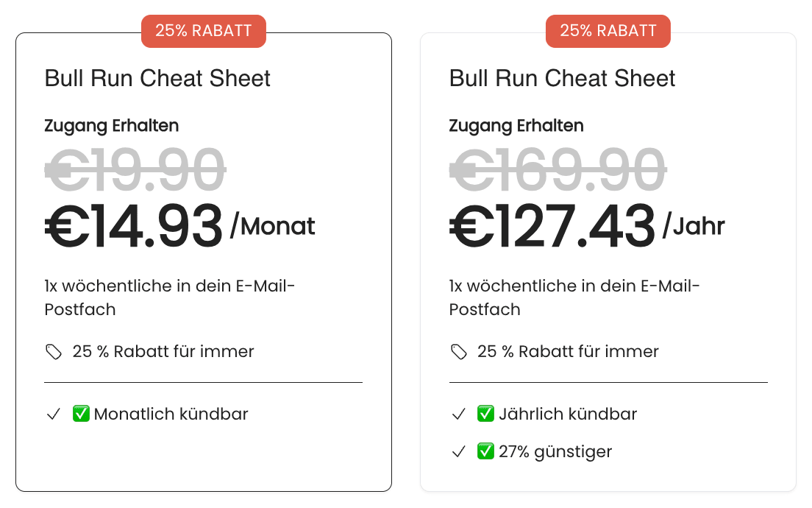Click 25 % Rabatt für immer in monthly card
The width and height of the screenshot is (812, 508).
pos(163,351)
